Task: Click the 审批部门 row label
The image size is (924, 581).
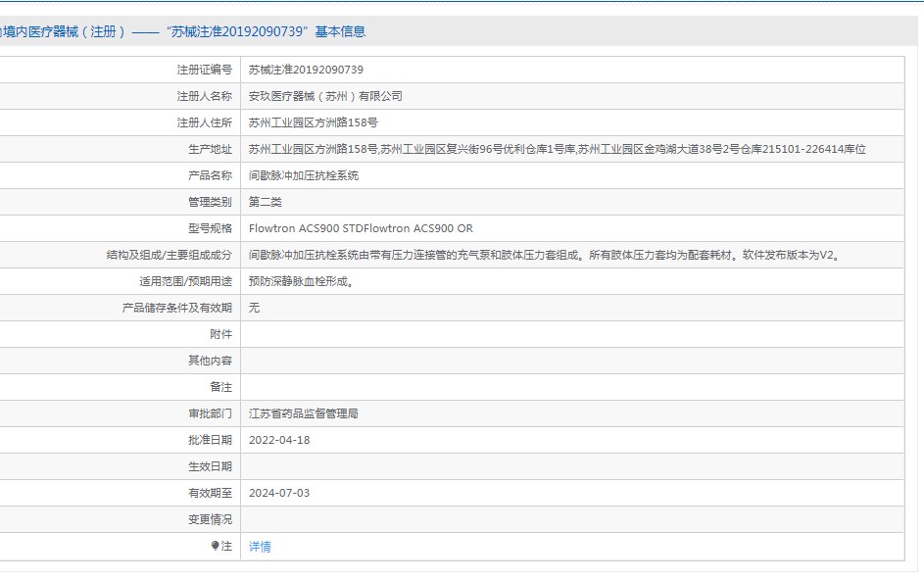Action: click(x=210, y=413)
